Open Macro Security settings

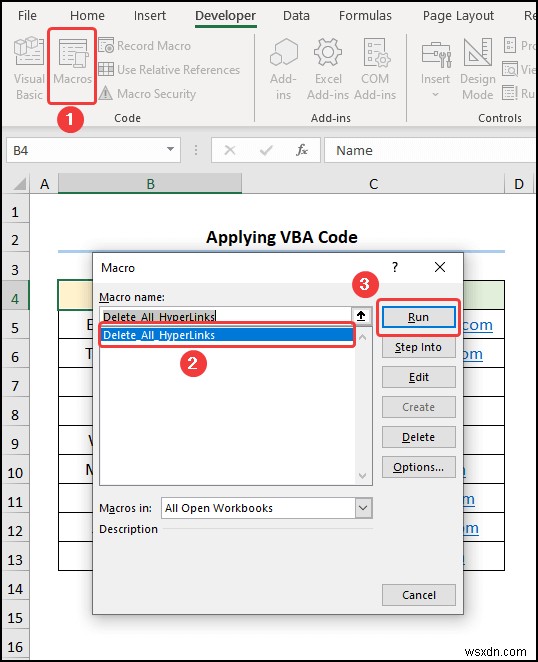tap(147, 93)
